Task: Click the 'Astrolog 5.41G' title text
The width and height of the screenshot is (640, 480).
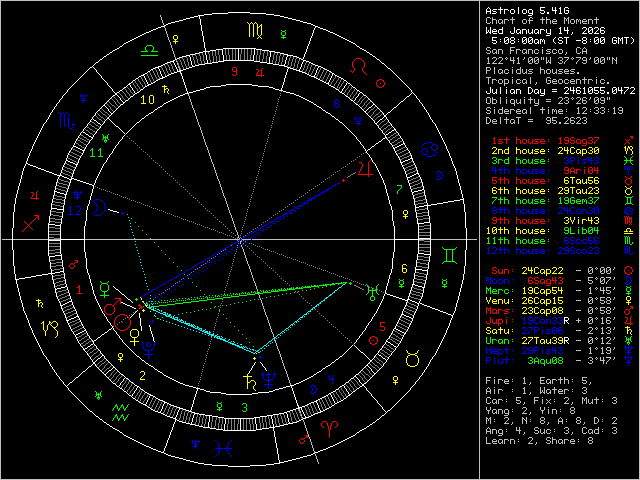Action: [x=527, y=11]
